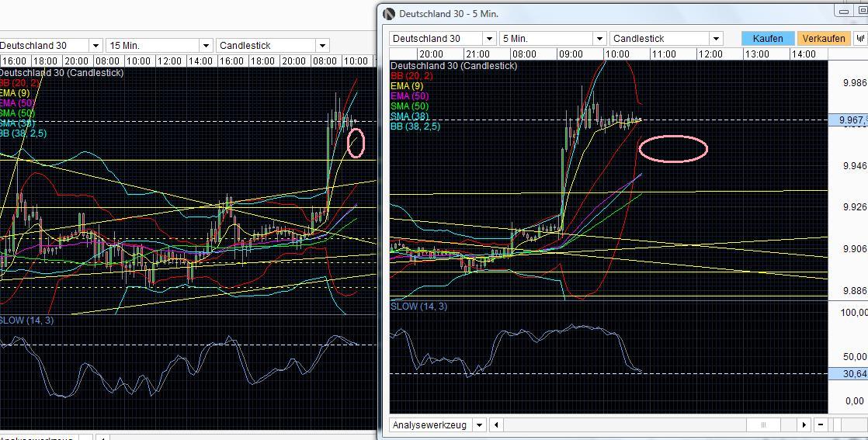Click the EMA (9) legend in the 15 Min. chart
Image resolution: width=868 pixels, height=440 pixels.
(15, 93)
